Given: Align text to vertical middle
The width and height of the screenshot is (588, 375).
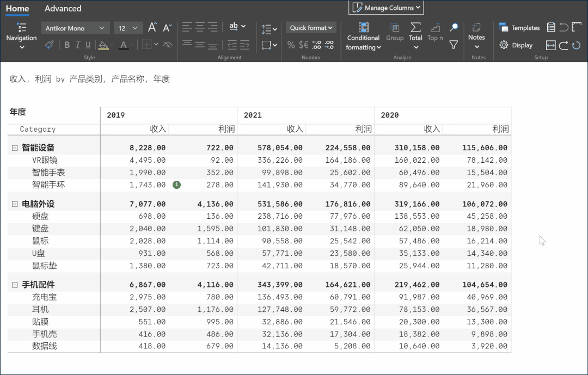Looking at the screenshot, I should 200,45.
